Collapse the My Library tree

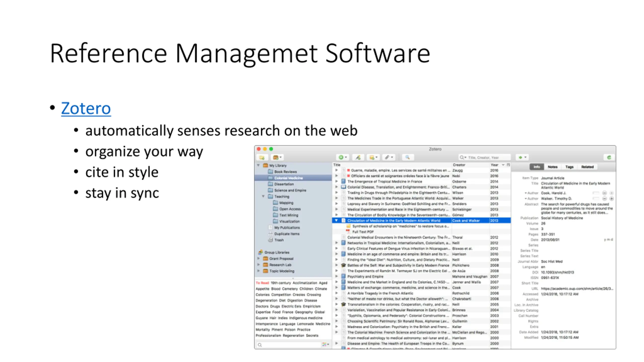tap(258, 165)
